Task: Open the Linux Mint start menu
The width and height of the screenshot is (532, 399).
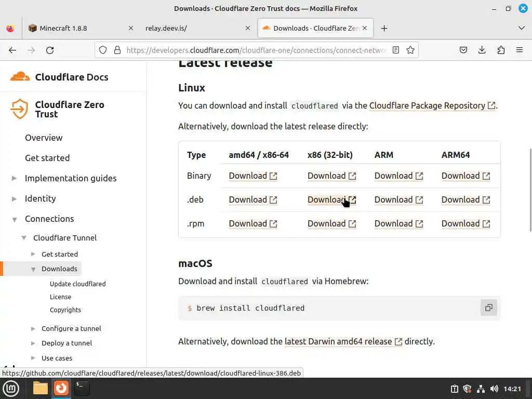Action: [x=11, y=389]
